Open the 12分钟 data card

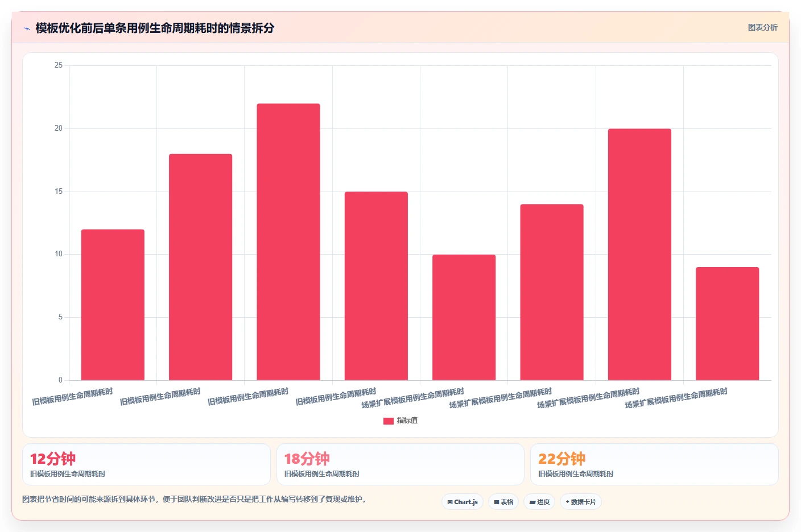pyautogui.click(x=146, y=464)
